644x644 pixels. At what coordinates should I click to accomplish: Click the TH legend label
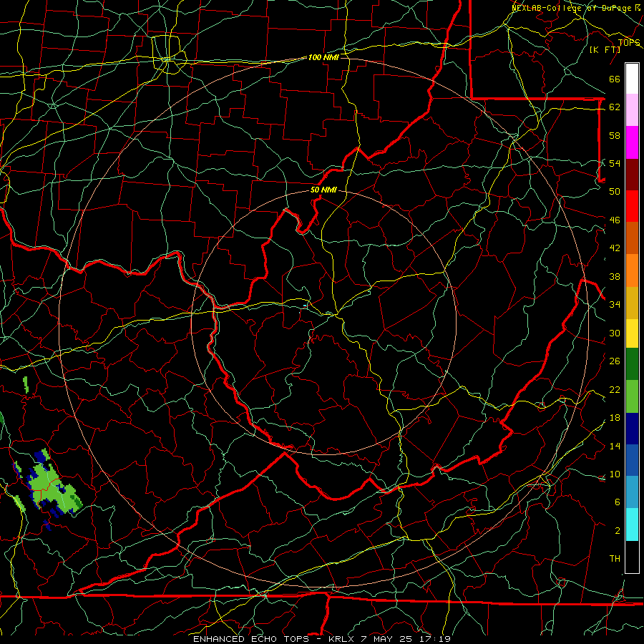615,559
